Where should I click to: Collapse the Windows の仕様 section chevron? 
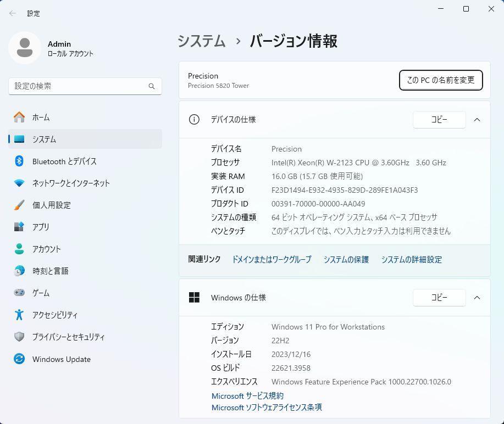click(477, 298)
